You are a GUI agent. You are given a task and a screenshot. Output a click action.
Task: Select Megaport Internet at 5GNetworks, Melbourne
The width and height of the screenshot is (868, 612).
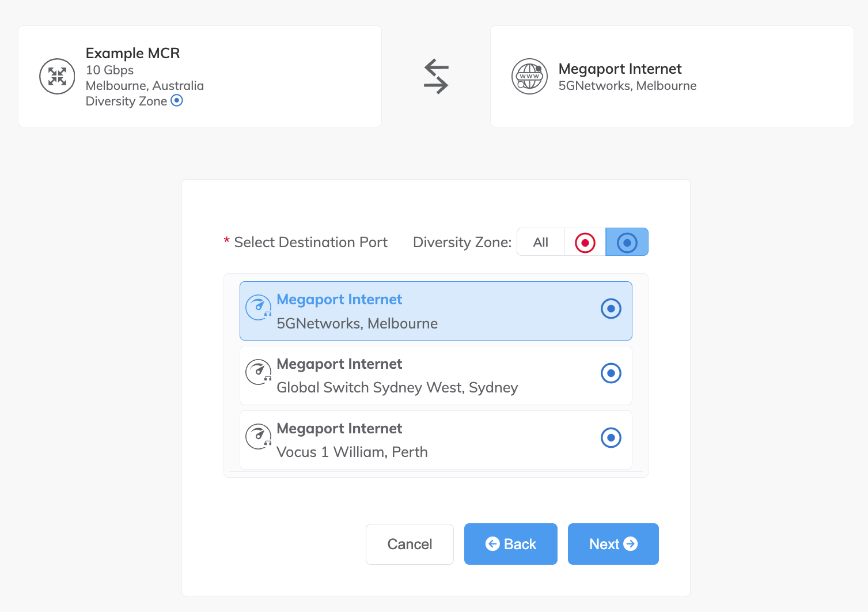[x=436, y=311]
